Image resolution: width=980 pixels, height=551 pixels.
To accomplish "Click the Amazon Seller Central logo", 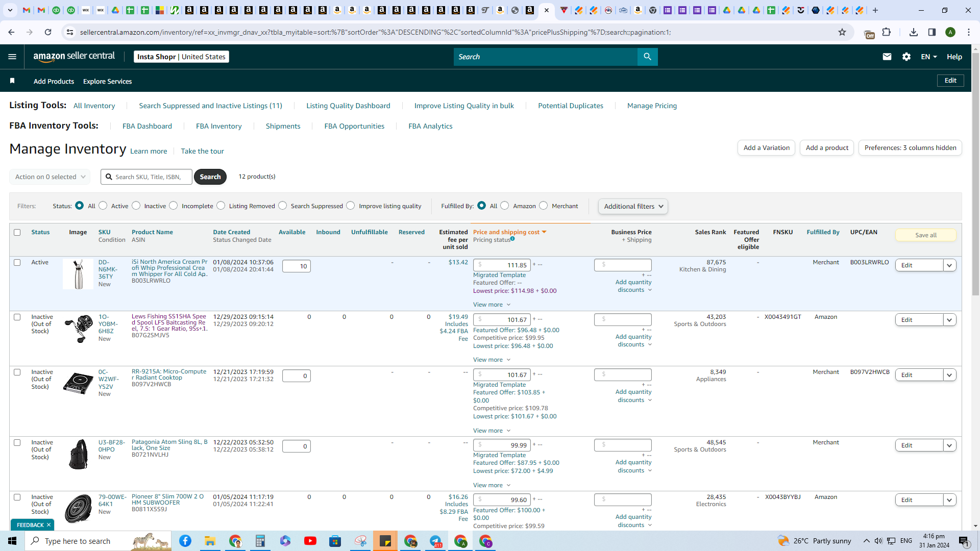I will coord(74,57).
